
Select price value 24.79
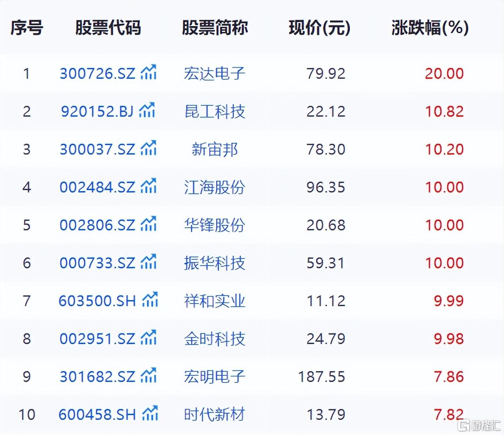pyautogui.click(x=326, y=339)
